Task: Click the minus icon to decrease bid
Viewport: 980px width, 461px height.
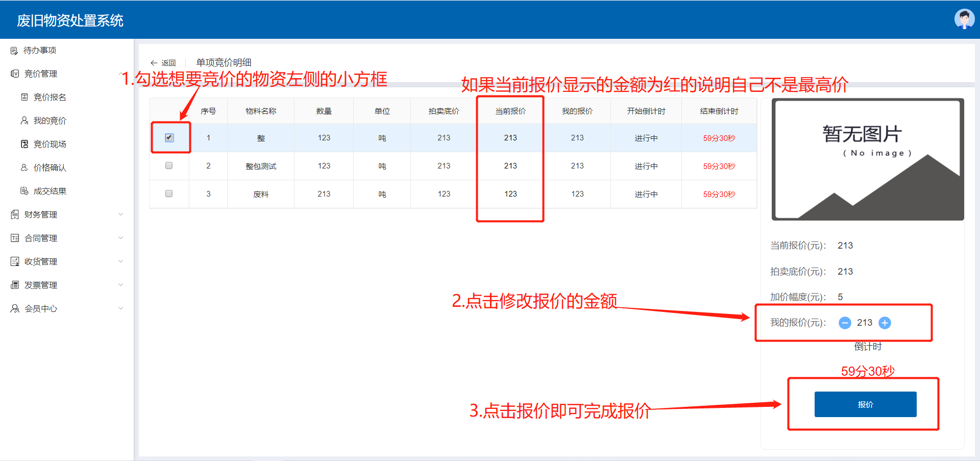Action: click(845, 323)
